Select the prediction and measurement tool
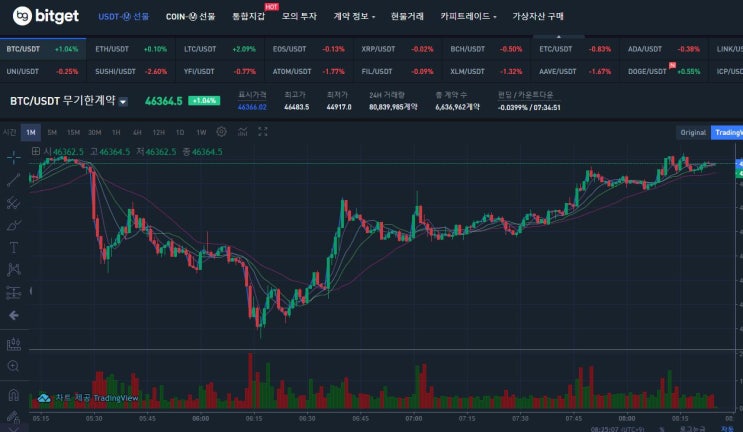 14,293
